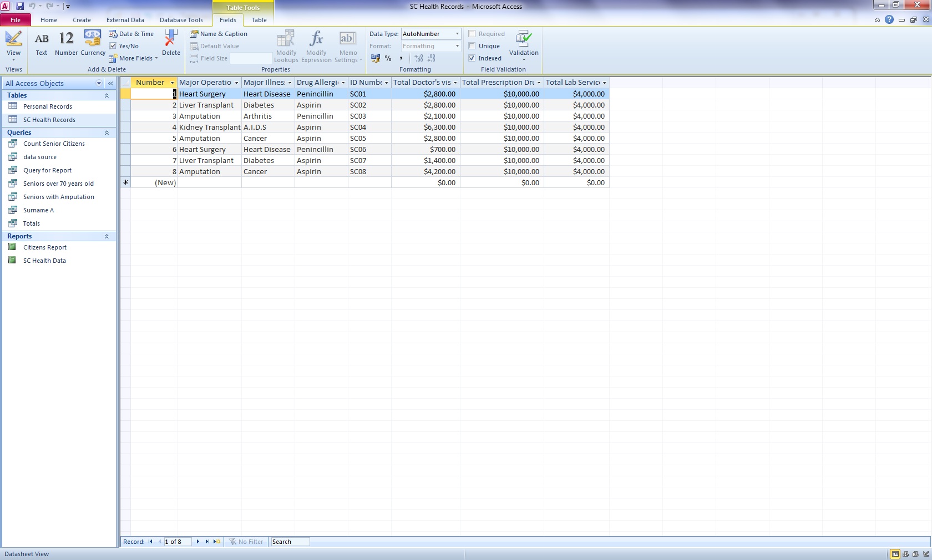
Task: Click the Help question mark icon
Action: click(889, 19)
